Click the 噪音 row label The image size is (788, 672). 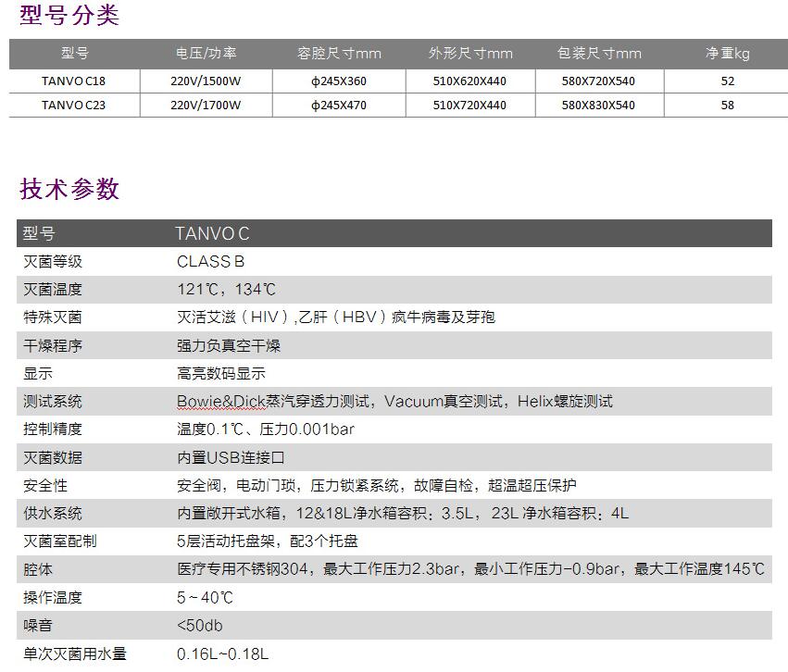(x=38, y=626)
